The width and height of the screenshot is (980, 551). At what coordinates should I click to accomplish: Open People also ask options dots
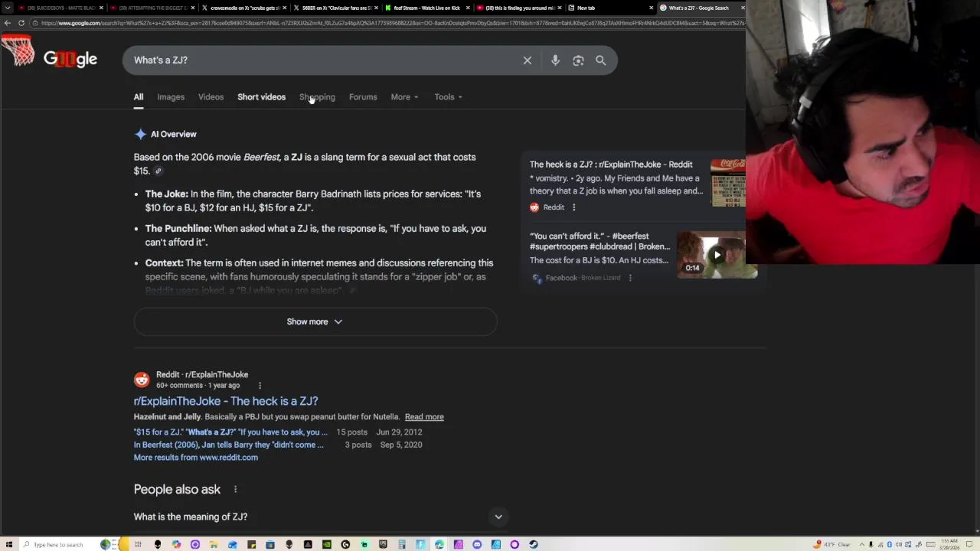[235, 489]
